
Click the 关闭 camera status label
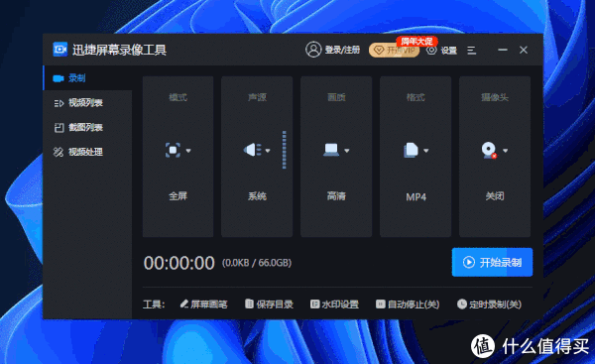pos(495,195)
